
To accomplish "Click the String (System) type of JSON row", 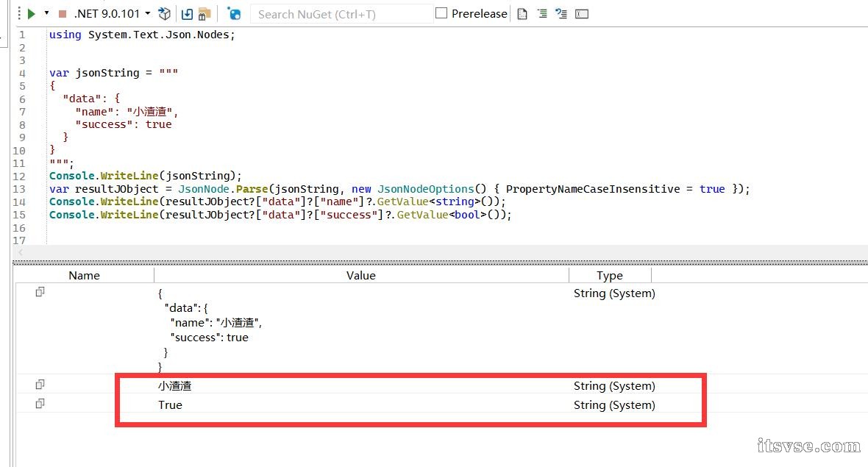I will tap(614, 293).
